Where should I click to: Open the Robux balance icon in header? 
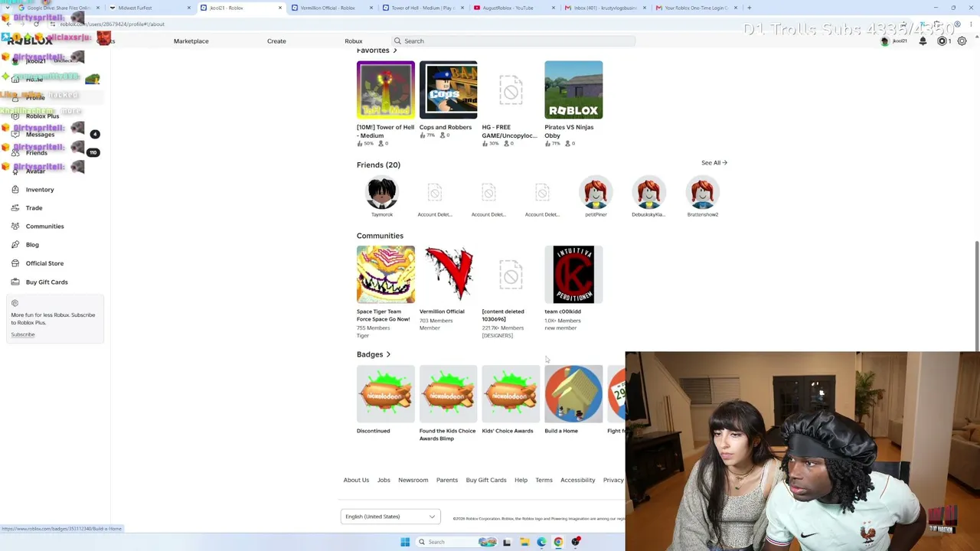(942, 41)
